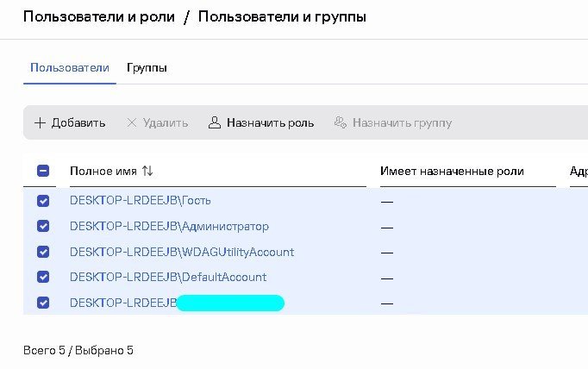This screenshot has height=369, width=588.
Task: Click the plus icon next to Добавить
Action: [x=40, y=122]
